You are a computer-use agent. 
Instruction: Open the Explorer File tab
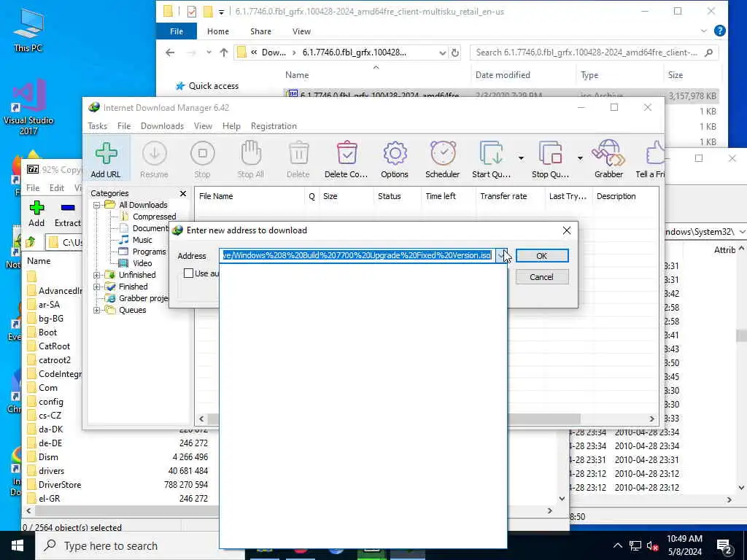click(x=177, y=31)
